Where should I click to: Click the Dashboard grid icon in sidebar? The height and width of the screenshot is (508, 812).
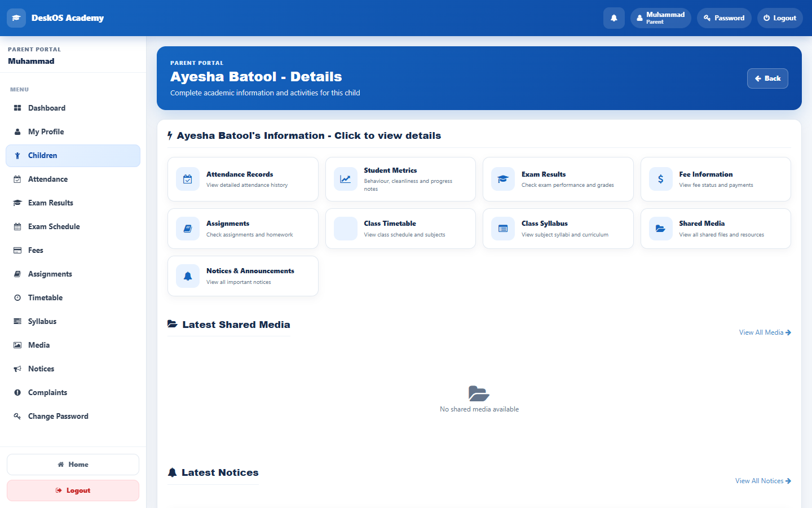[x=17, y=108]
